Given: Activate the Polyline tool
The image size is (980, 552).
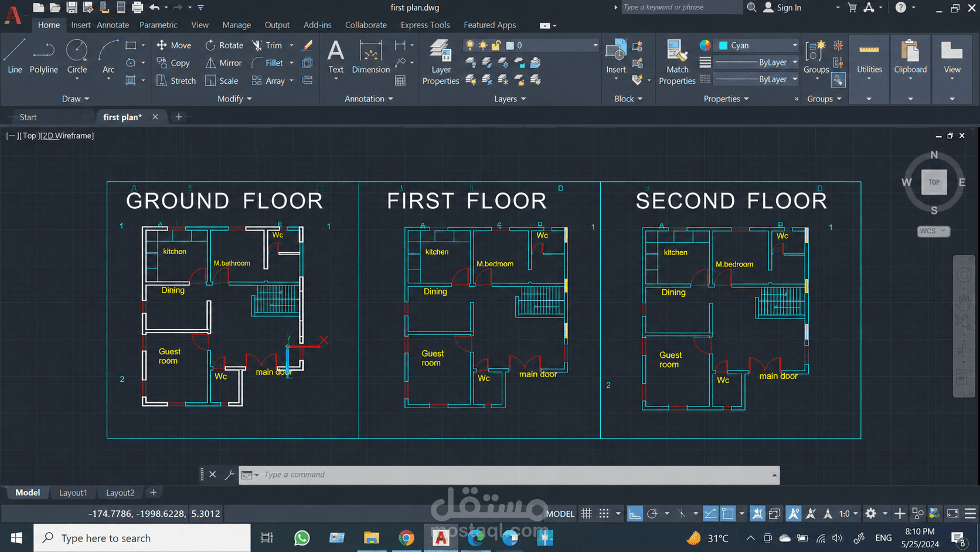Looking at the screenshot, I should tap(43, 56).
